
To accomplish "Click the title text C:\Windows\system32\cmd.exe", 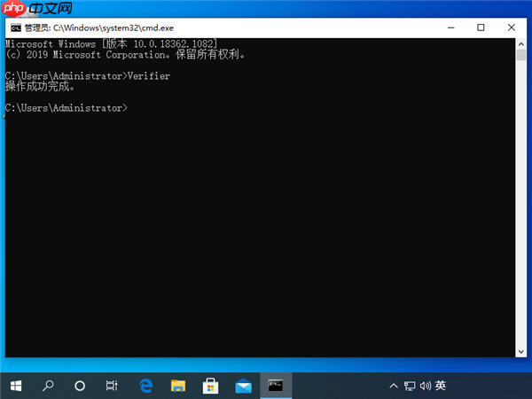I will click(x=113, y=27).
